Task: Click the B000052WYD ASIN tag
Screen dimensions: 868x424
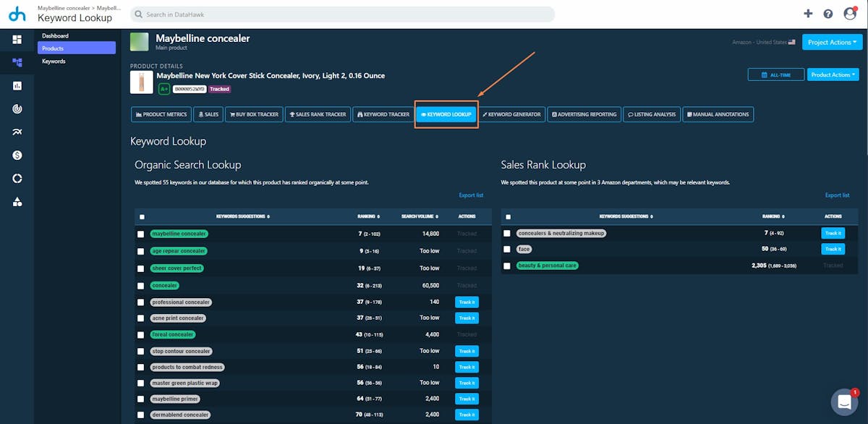Action: [190, 89]
